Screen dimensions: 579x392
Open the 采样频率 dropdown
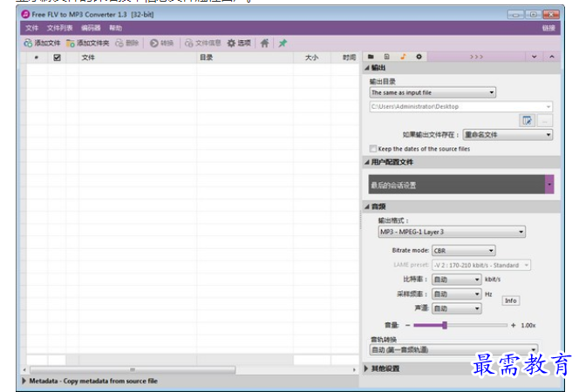pyautogui.click(x=456, y=294)
